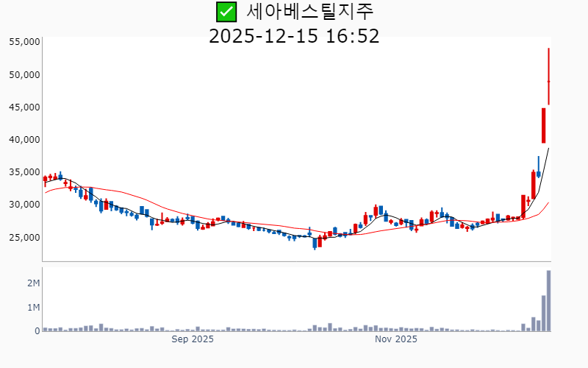The width and height of the screenshot is (588, 368).
Task: Click the stock title 세아베스틸지주
Action: 309,12
